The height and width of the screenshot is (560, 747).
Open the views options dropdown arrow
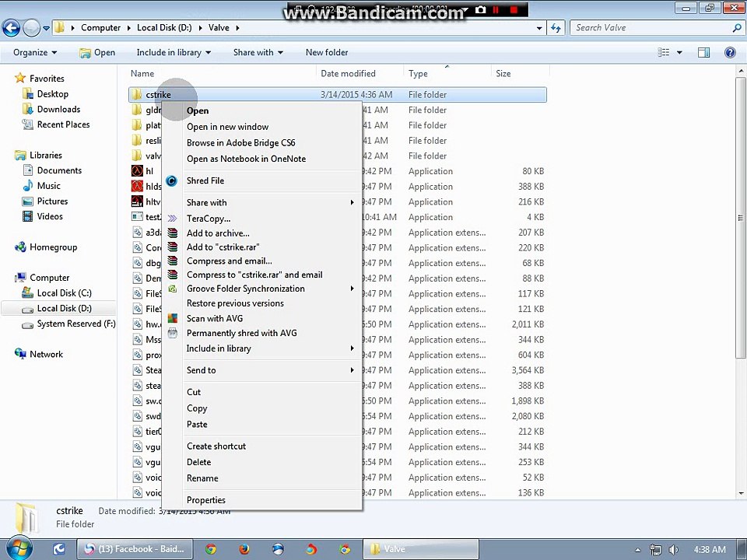point(679,52)
